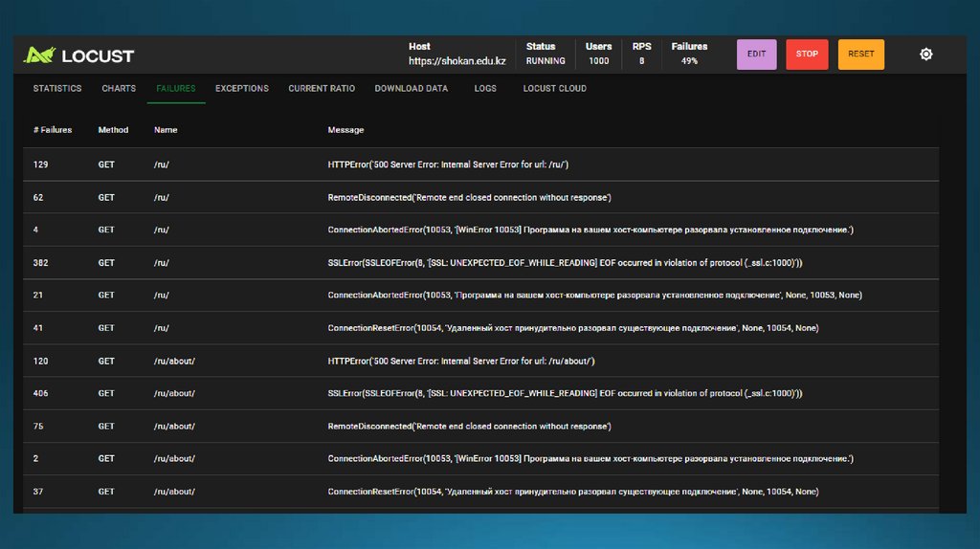
Task: Go to the Exceptions tab
Action: tap(241, 89)
